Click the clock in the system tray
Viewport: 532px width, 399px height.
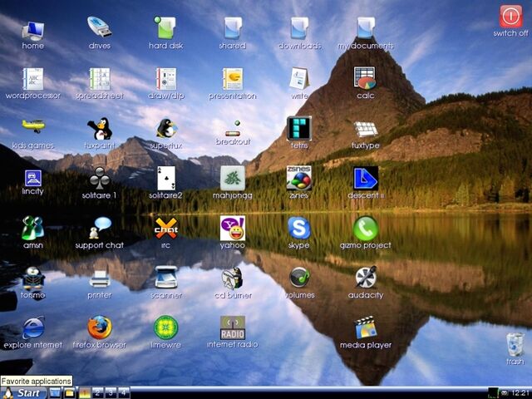pos(520,393)
